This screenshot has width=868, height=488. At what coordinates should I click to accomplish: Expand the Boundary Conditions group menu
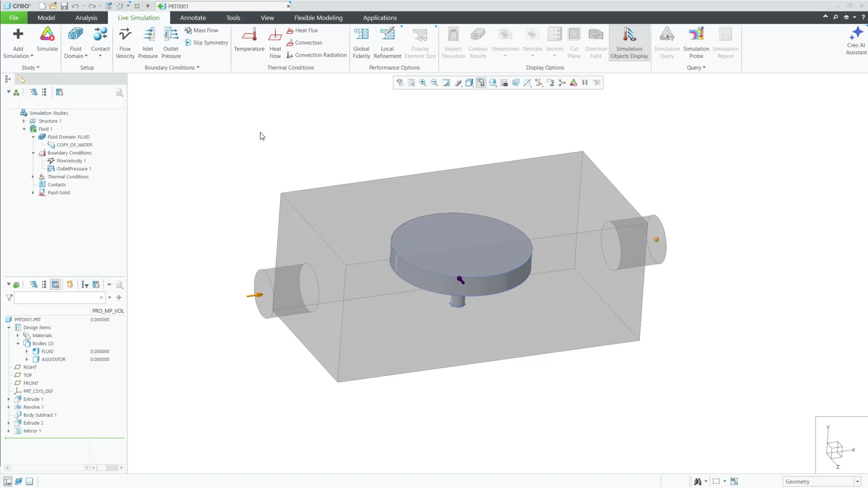pyautogui.click(x=172, y=67)
